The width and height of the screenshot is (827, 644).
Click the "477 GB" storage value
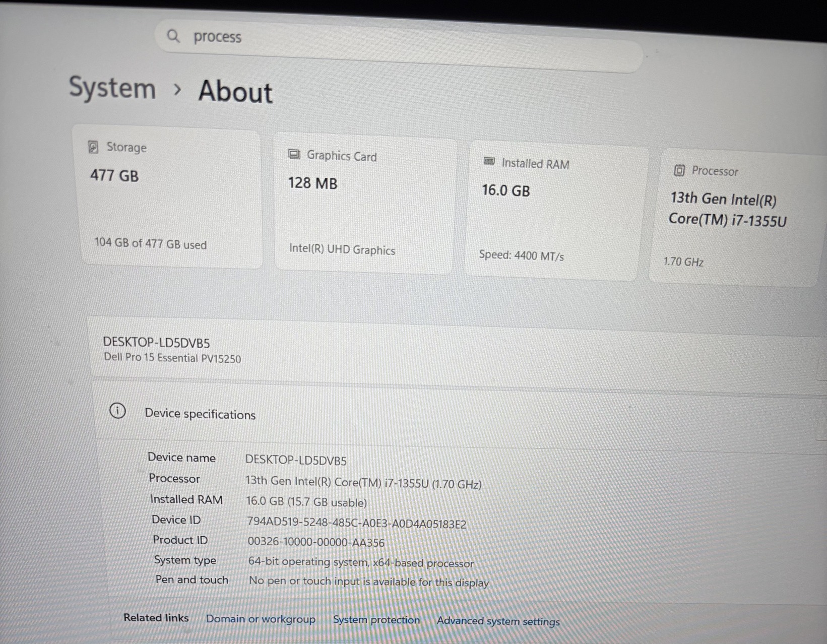pyautogui.click(x=114, y=175)
